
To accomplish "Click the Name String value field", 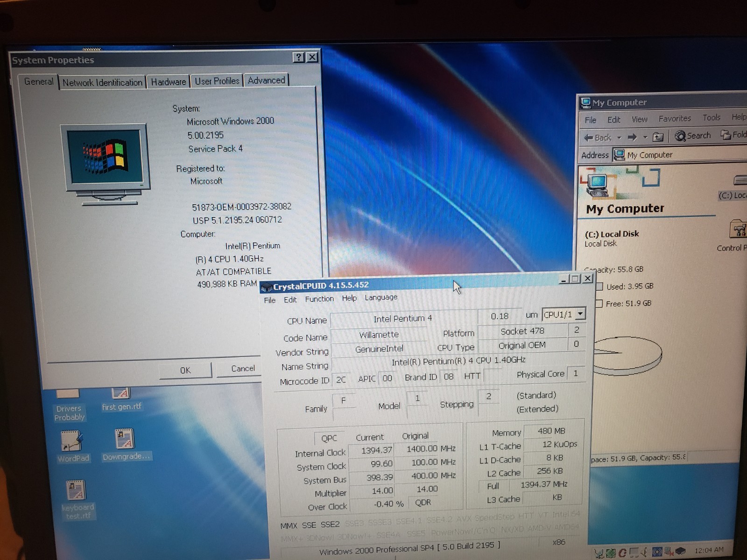I will [x=458, y=361].
